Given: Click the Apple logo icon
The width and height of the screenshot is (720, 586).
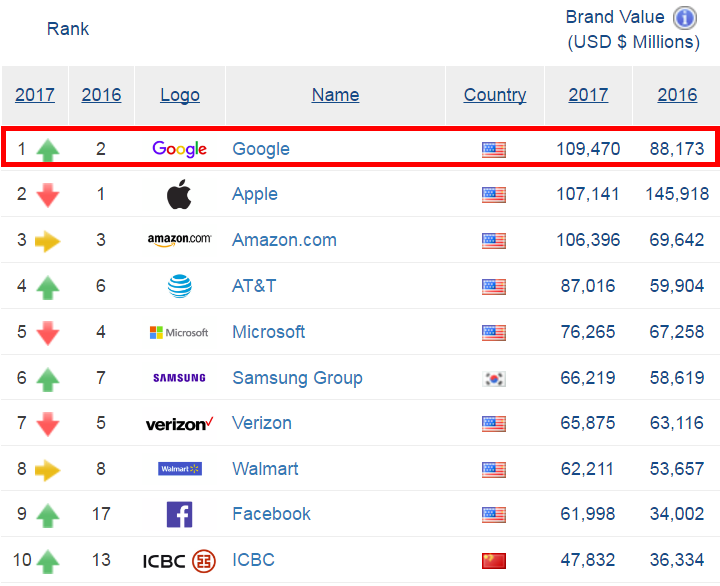Looking at the screenshot, I should pyautogui.click(x=180, y=194).
